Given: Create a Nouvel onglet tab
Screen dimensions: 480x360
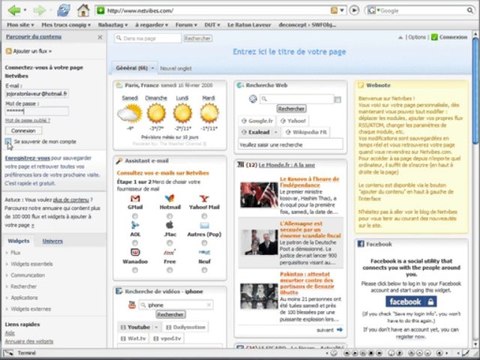Looking at the screenshot, I should click(176, 68).
